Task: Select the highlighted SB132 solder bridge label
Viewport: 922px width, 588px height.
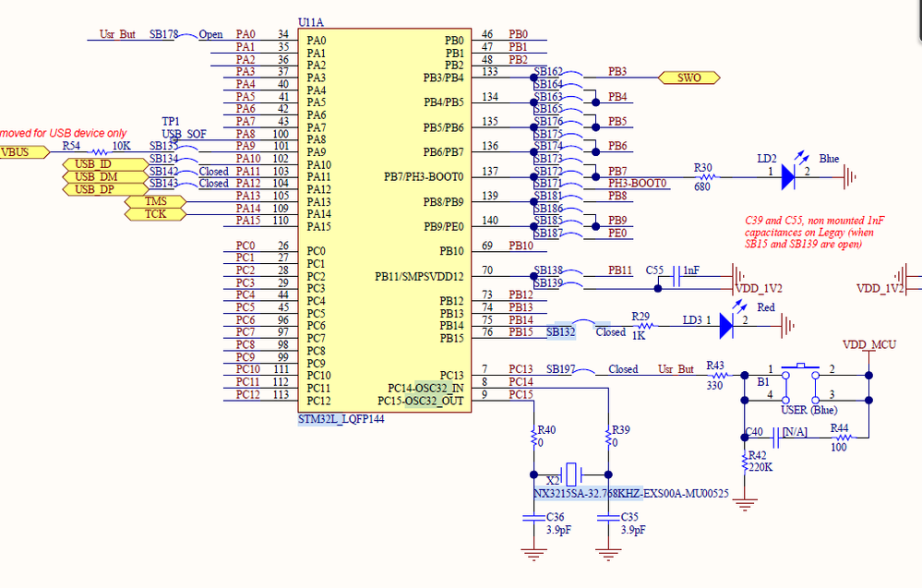Action: tap(560, 332)
